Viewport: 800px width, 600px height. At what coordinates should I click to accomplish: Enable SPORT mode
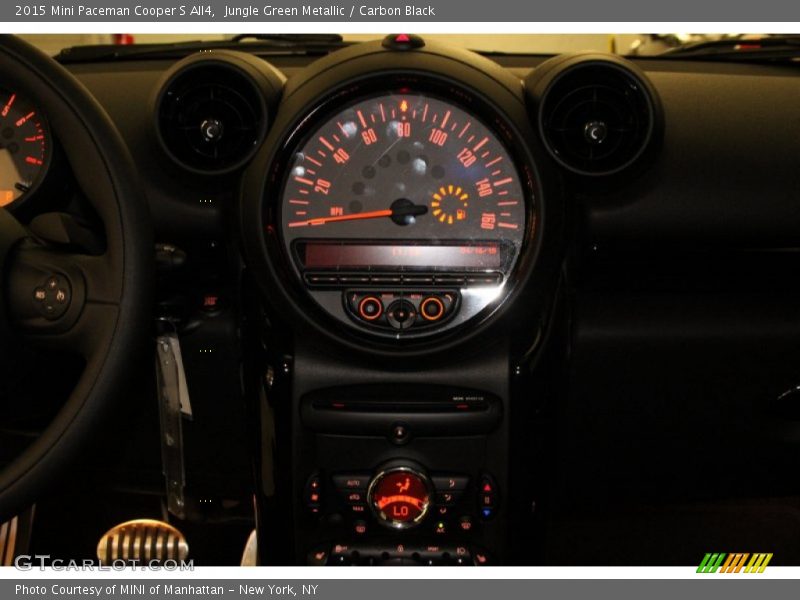point(433,547)
